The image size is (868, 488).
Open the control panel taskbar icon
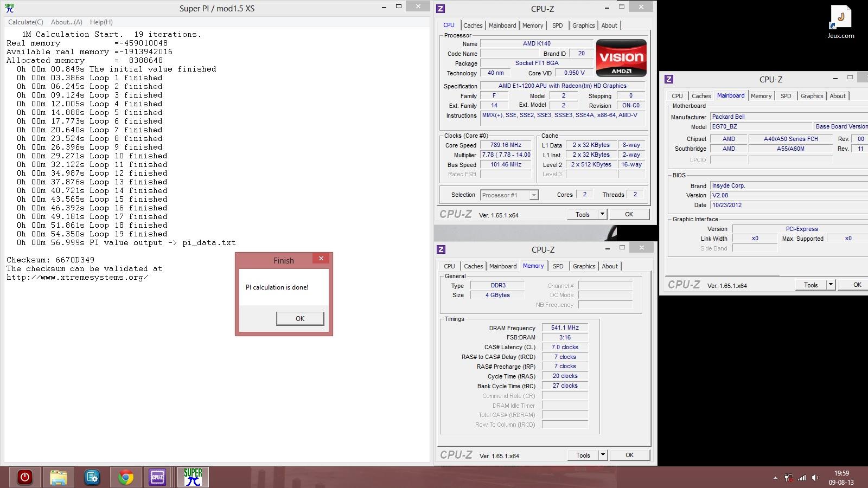(x=92, y=477)
